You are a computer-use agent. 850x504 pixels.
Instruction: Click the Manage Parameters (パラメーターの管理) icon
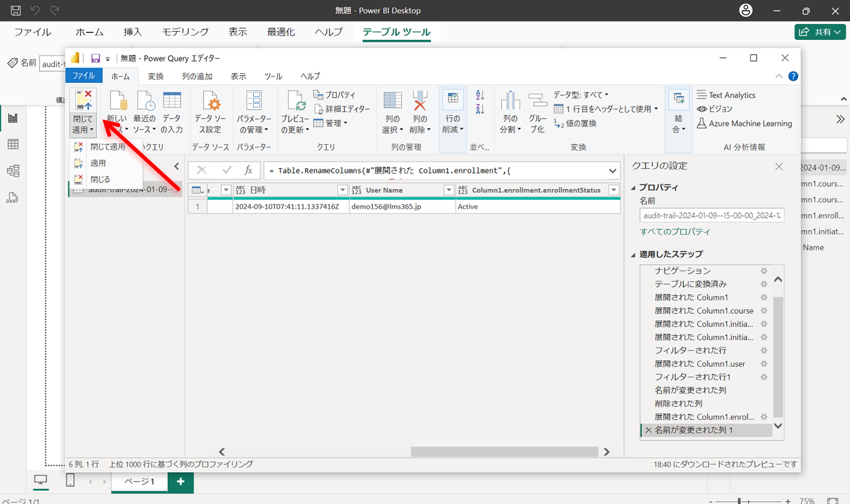click(254, 100)
